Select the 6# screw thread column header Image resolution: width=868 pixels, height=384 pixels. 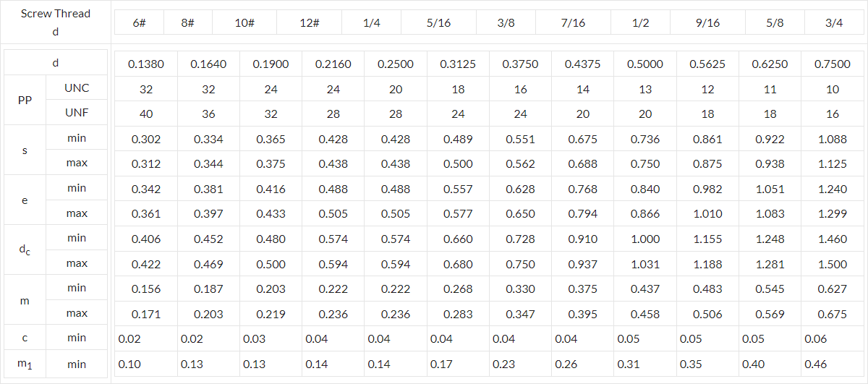click(139, 22)
